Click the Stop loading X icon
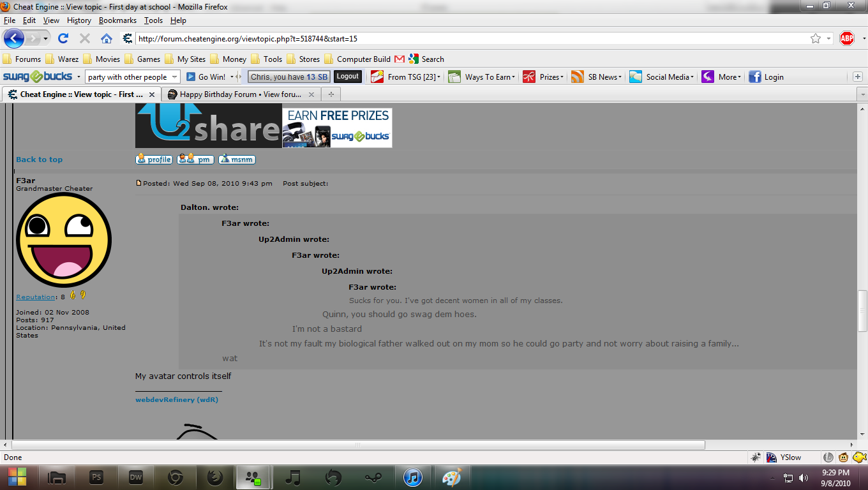868x490 pixels. [85, 38]
